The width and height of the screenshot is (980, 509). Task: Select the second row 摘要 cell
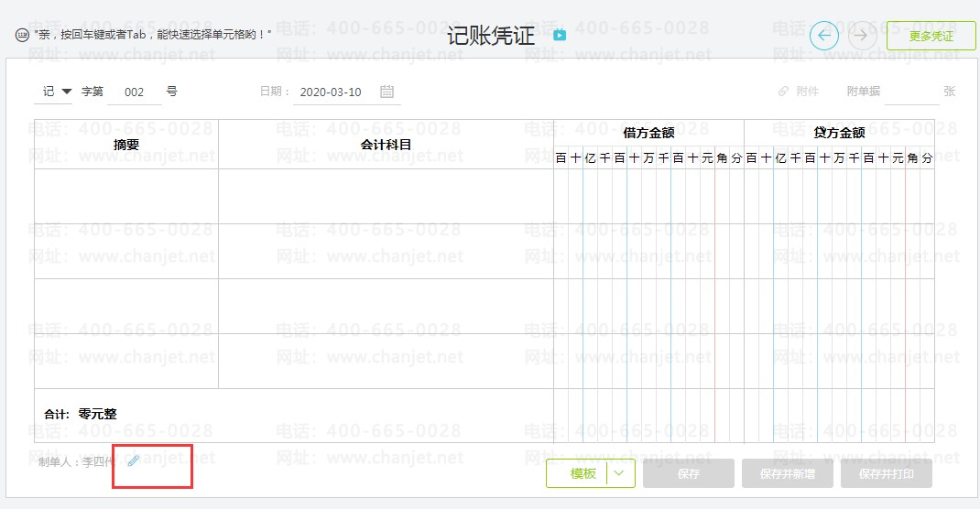click(126, 251)
